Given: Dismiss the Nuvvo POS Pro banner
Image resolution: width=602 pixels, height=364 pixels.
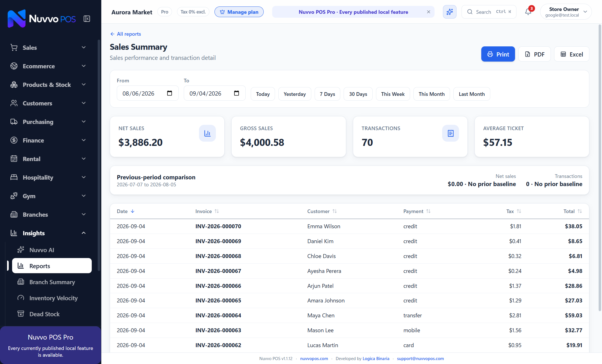Looking at the screenshot, I should 428,12.
